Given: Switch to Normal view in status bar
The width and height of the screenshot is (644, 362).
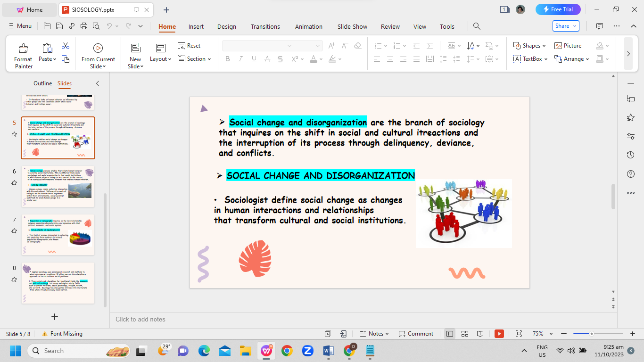Looking at the screenshot, I should click(x=450, y=334).
